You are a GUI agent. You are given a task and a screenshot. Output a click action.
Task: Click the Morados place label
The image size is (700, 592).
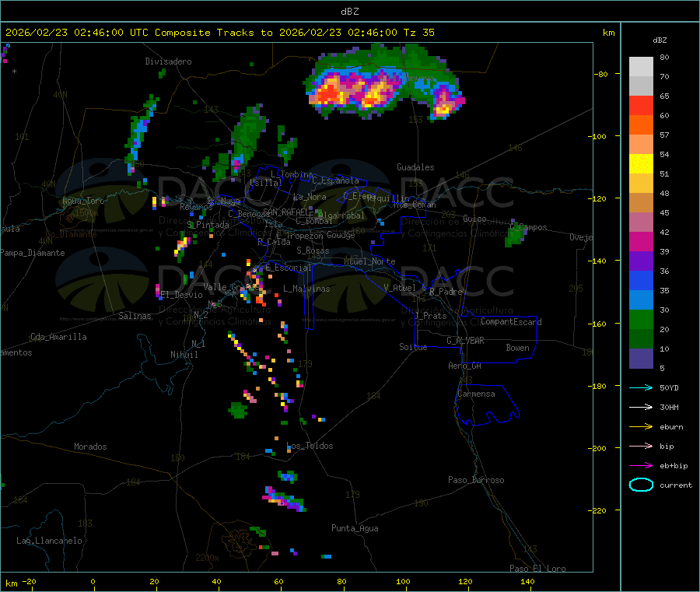[x=90, y=447]
